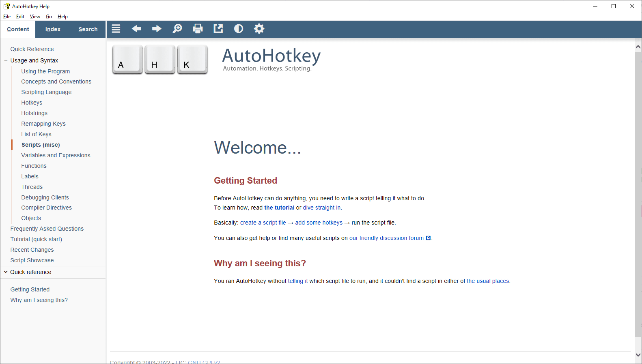Switch to the Content tab
This screenshot has width=642, height=364.
[18, 29]
